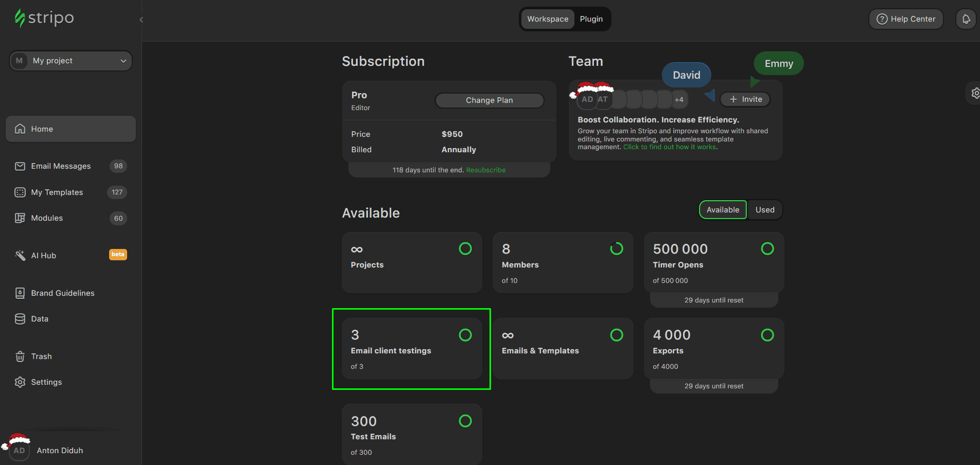Image resolution: width=980 pixels, height=465 pixels.
Task: Click the Settings gear in sidebar
Action: click(x=20, y=382)
